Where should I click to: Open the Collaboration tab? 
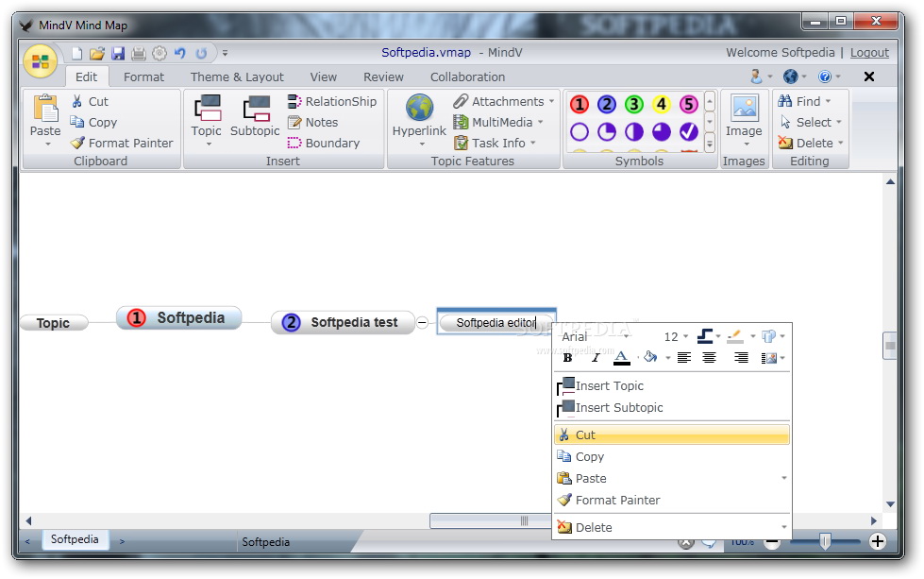[468, 77]
